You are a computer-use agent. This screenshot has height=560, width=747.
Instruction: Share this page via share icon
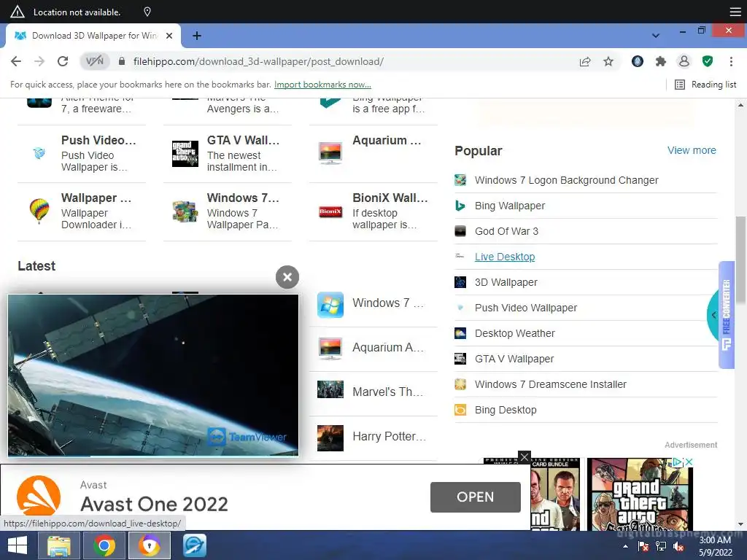tap(584, 61)
